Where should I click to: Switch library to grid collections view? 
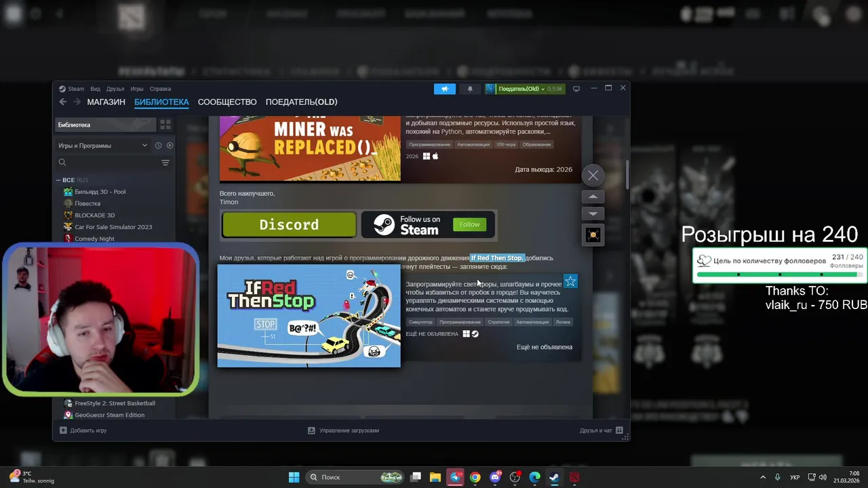coord(165,125)
